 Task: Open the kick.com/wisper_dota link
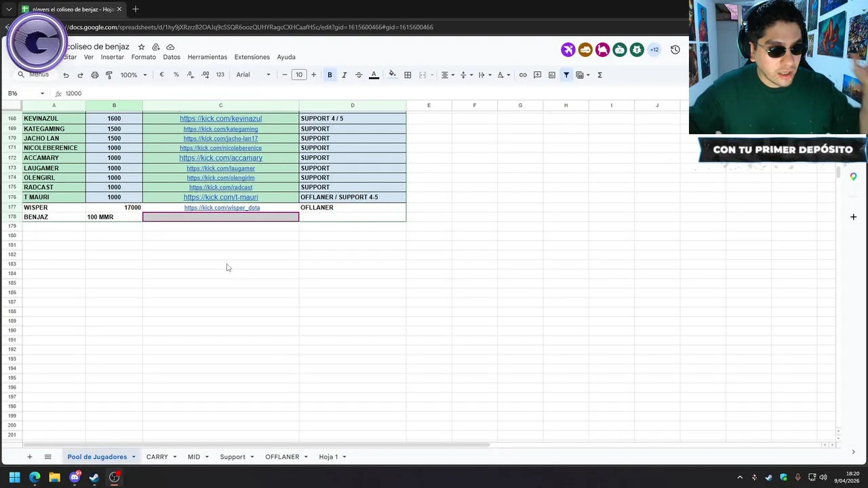(222, 207)
